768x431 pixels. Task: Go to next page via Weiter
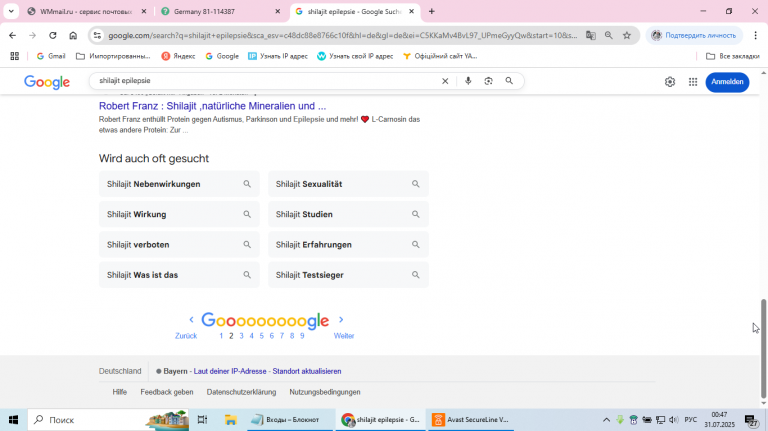344,336
